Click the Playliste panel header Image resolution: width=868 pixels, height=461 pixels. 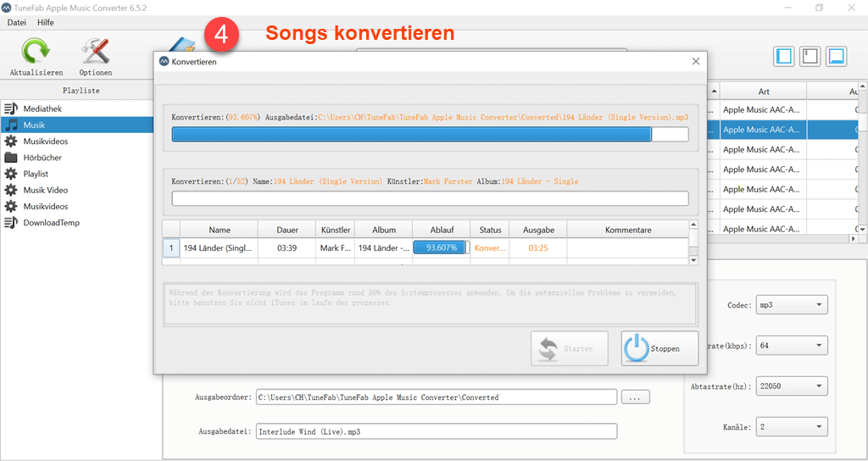pos(81,90)
